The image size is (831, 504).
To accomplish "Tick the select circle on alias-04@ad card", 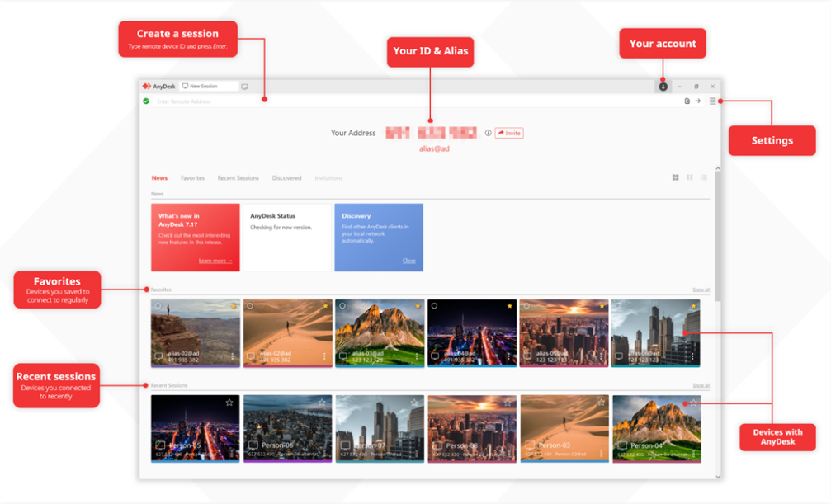I will click(434, 306).
